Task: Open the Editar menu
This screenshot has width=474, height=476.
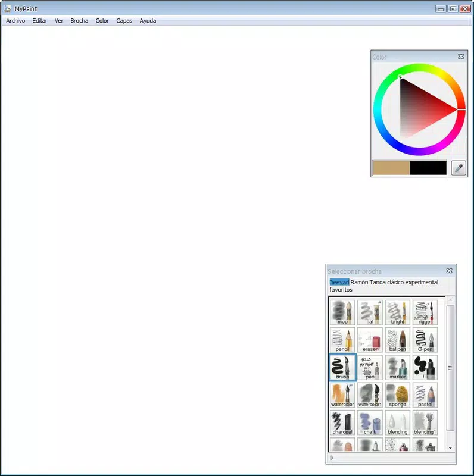Action: (40, 21)
